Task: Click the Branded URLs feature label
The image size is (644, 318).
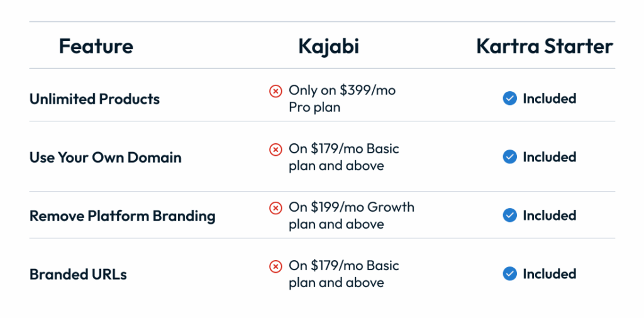Action: [x=78, y=275]
